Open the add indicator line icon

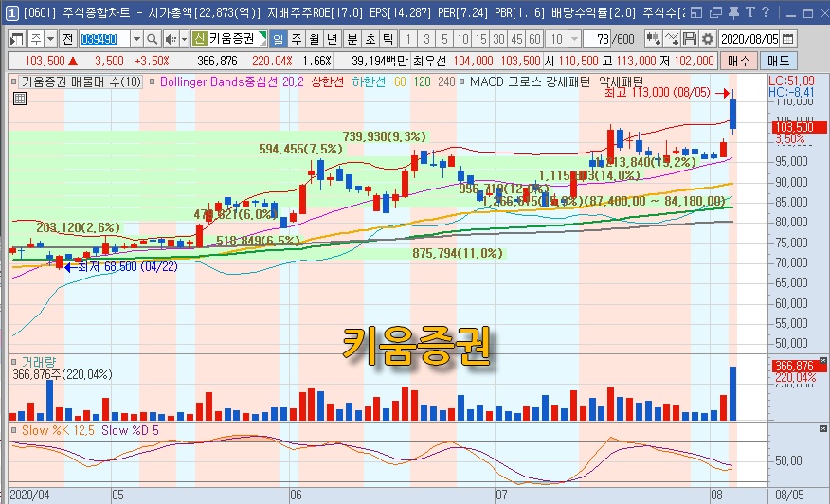click(672, 39)
